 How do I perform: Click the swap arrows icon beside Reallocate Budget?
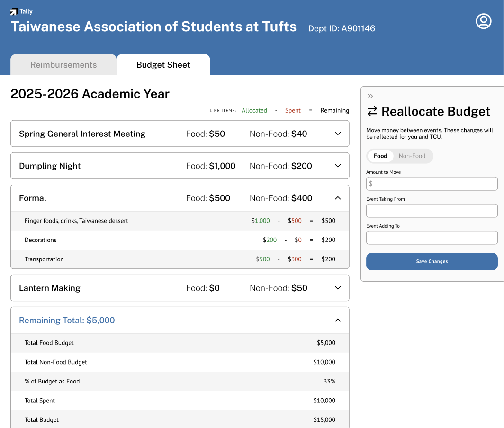372,111
